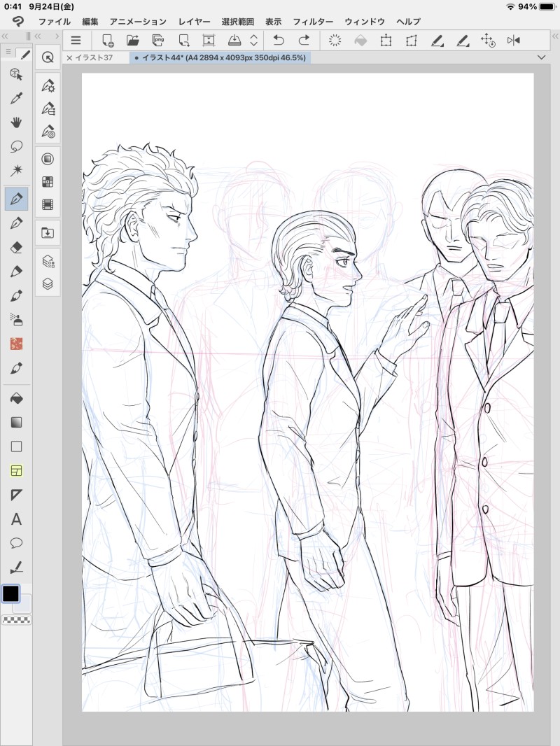The image size is (560, 746).
Task: Select the Correct line tool
Action: [16, 567]
